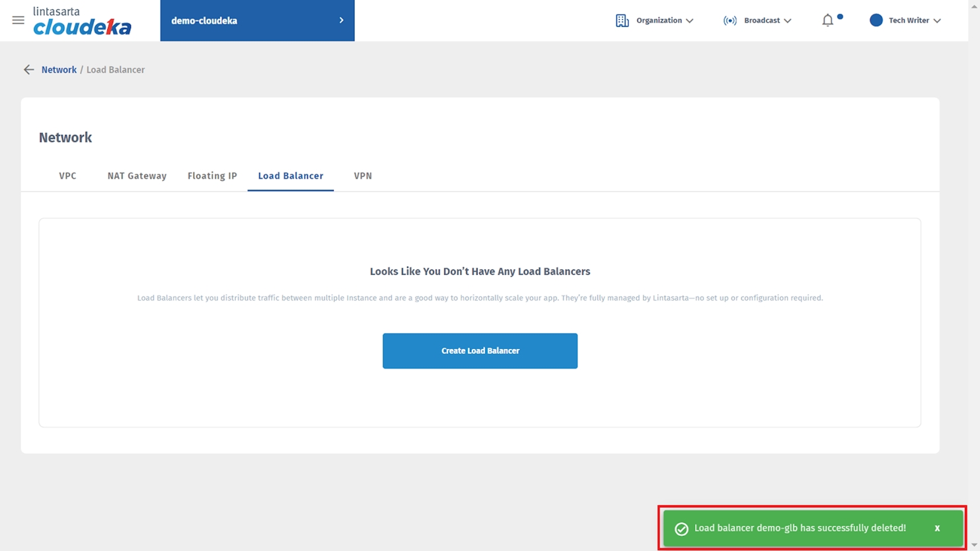Screen dimensions: 980x551
Task: Open the notifications bell
Action: [x=827, y=20]
